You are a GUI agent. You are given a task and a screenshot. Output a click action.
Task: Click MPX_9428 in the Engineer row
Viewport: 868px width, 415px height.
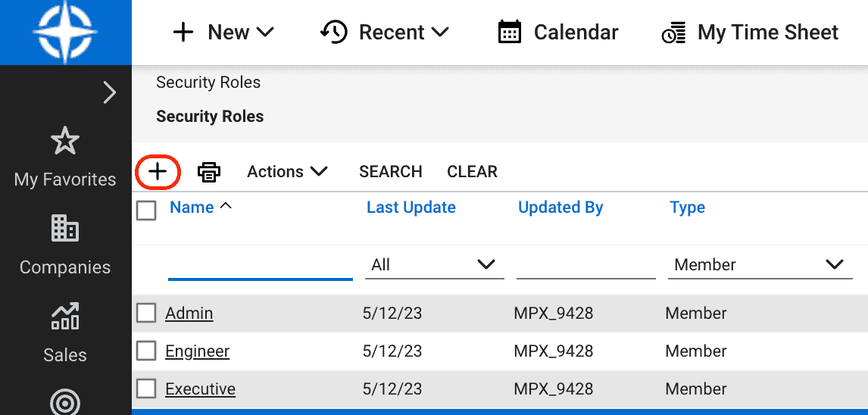click(x=554, y=351)
